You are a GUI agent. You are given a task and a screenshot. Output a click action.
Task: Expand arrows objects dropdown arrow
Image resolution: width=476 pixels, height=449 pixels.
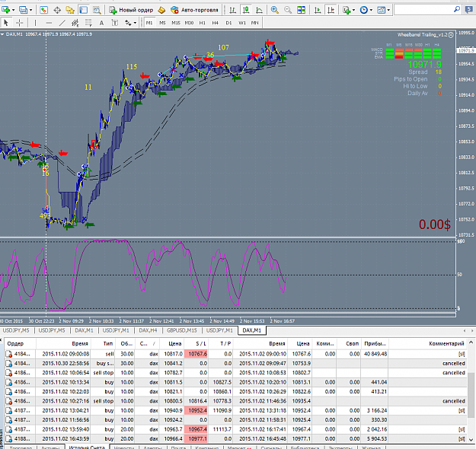[x=135, y=23]
